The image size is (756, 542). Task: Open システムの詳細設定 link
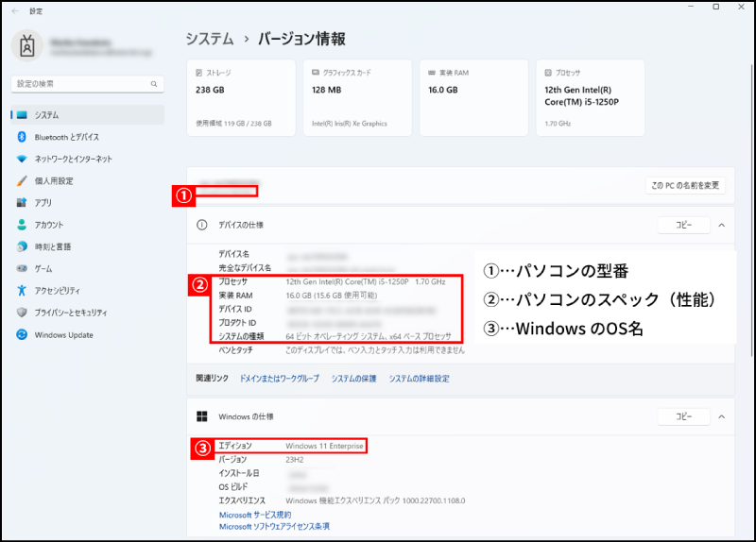point(419,379)
